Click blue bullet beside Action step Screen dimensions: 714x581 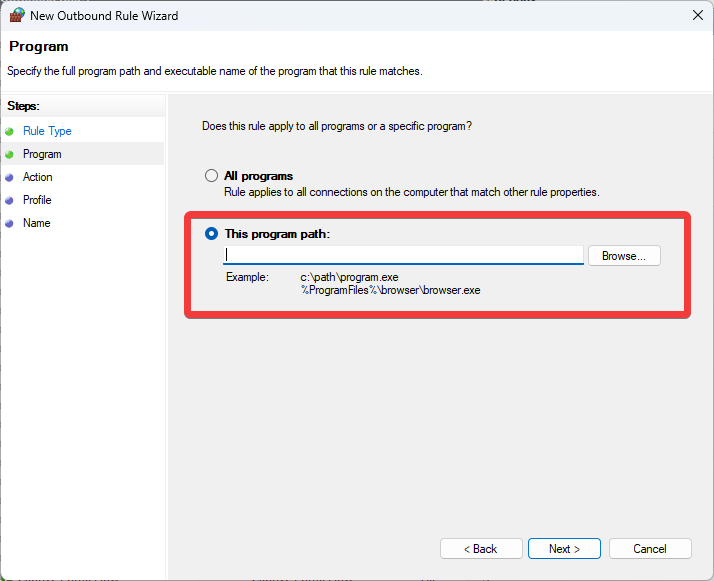pyautogui.click(x=10, y=177)
